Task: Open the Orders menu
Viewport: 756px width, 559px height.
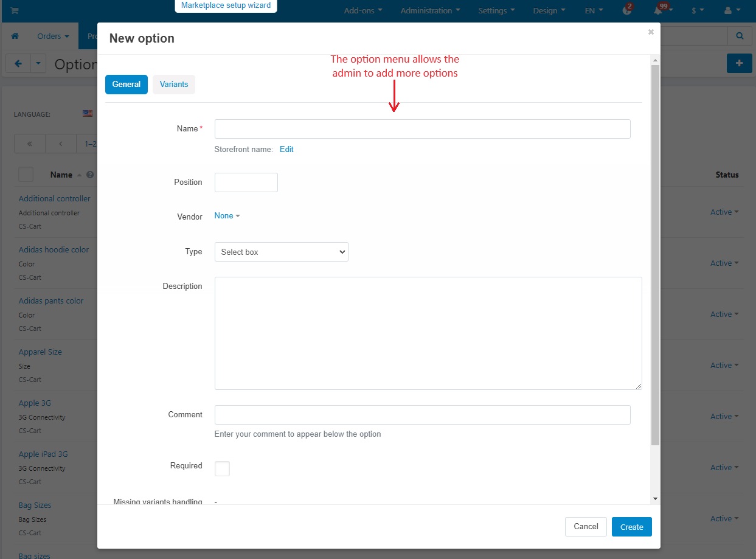Action: pyautogui.click(x=53, y=36)
